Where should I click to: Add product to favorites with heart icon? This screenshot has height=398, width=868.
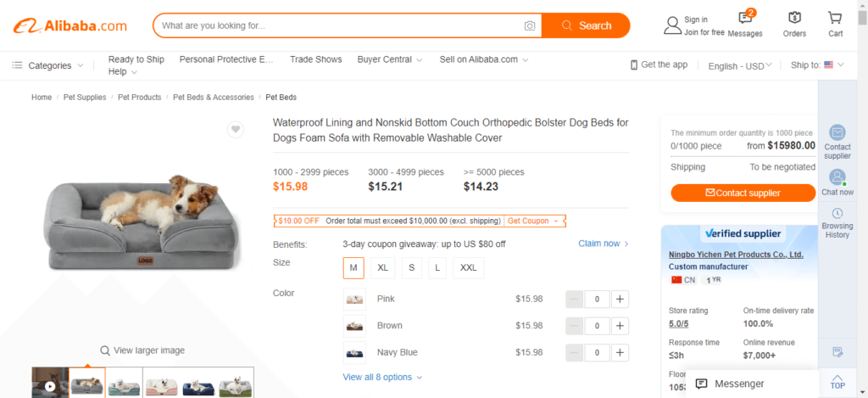236,129
